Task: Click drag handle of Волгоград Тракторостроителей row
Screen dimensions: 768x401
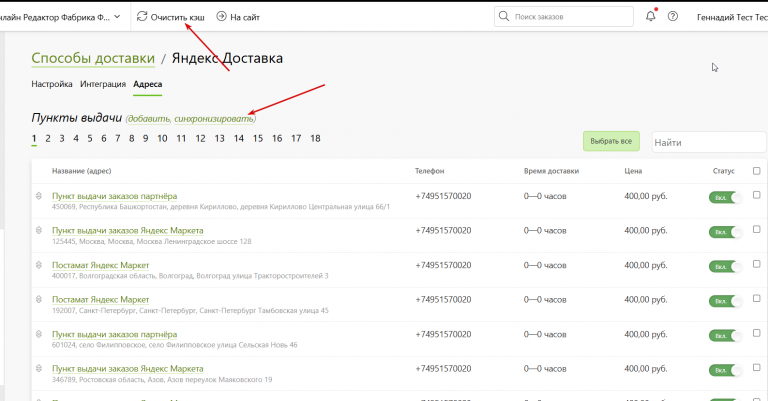Action: (39, 265)
